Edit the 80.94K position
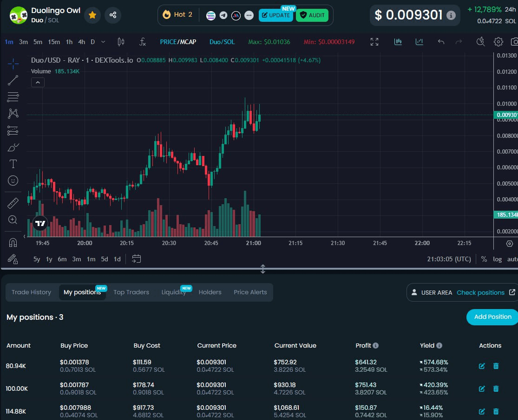Screen dimensions: 518x420 [x=482, y=366]
